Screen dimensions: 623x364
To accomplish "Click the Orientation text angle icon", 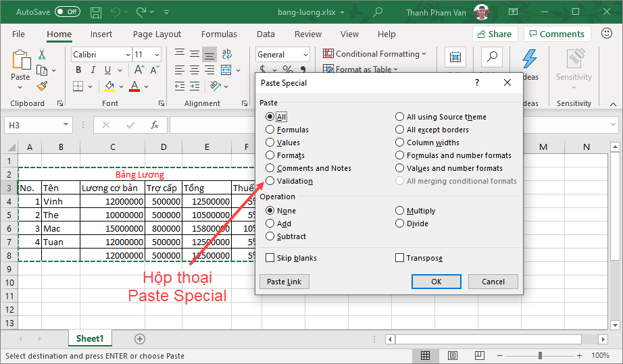I will point(216,86).
